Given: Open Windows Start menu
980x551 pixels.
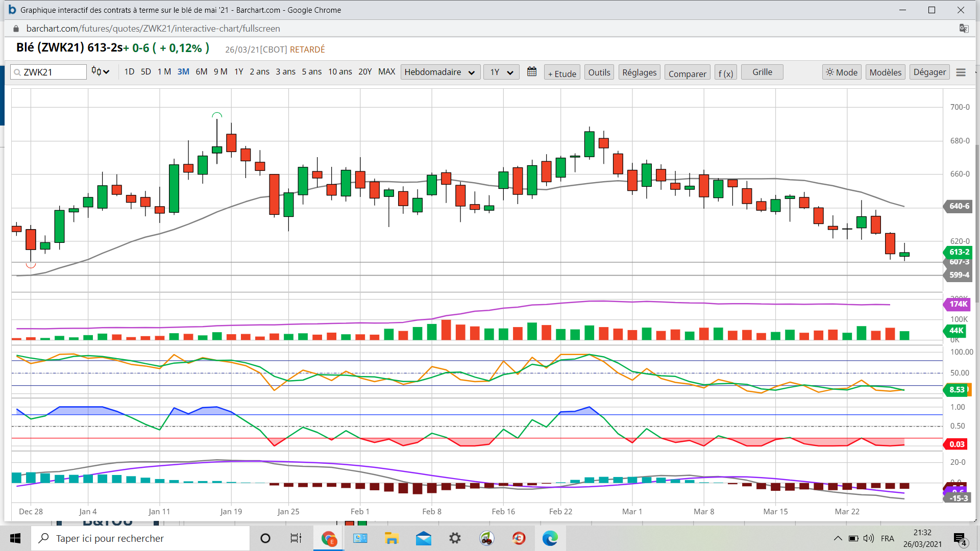Looking at the screenshot, I should point(15,538).
